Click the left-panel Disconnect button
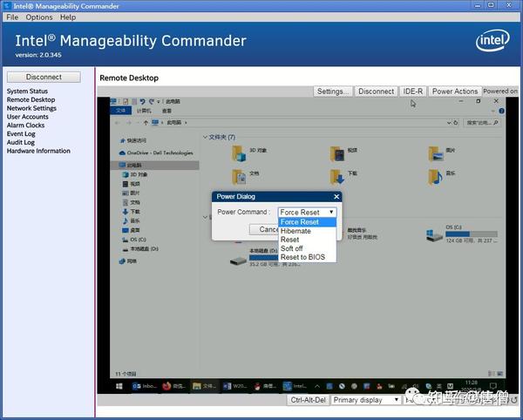Image resolution: width=523 pixels, height=420 pixels. [x=44, y=77]
